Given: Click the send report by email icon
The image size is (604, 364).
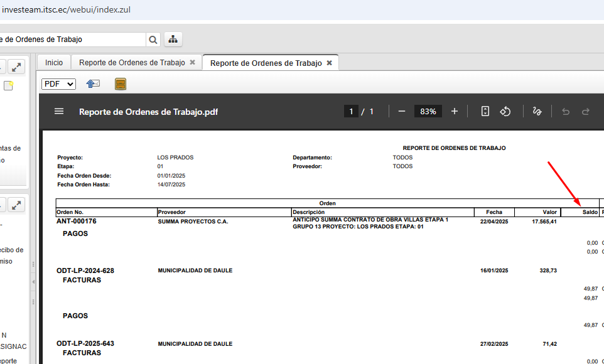Looking at the screenshot, I should pos(93,83).
